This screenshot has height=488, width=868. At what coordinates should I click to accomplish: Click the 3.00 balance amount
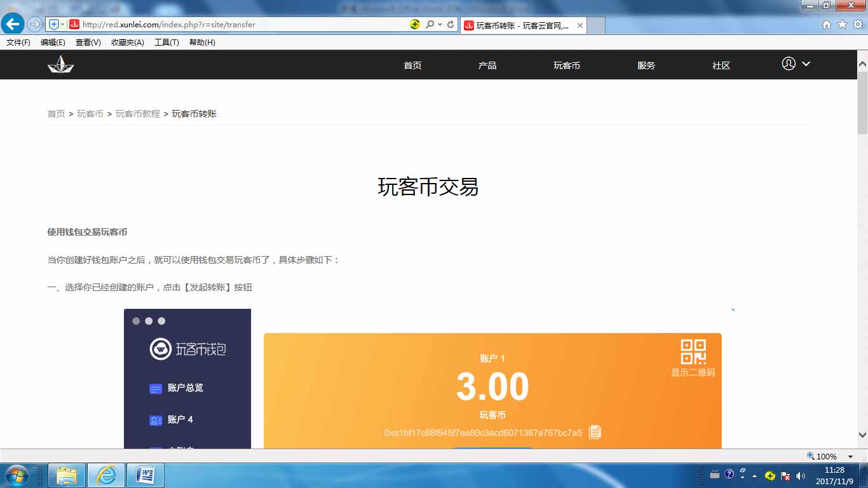point(492,386)
